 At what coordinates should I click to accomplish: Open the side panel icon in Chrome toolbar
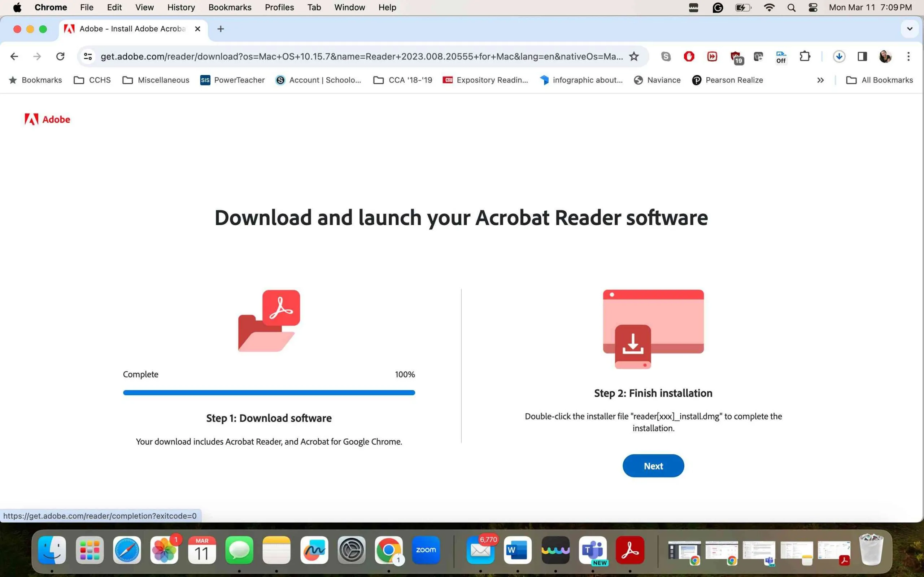click(862, 57)
